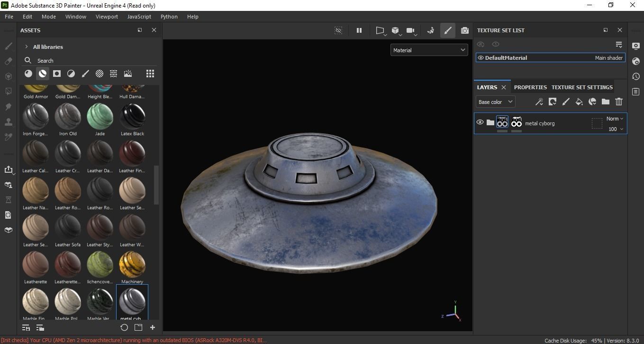
Task: Open the 3D cube viewport layout dropdown
Action: click(396, 31)
